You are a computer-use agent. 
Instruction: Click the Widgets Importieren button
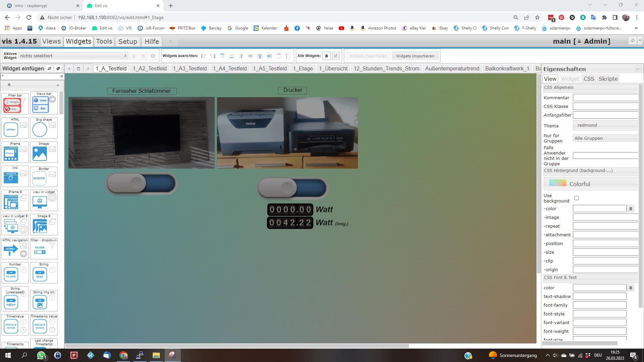(x=415, y=56)
